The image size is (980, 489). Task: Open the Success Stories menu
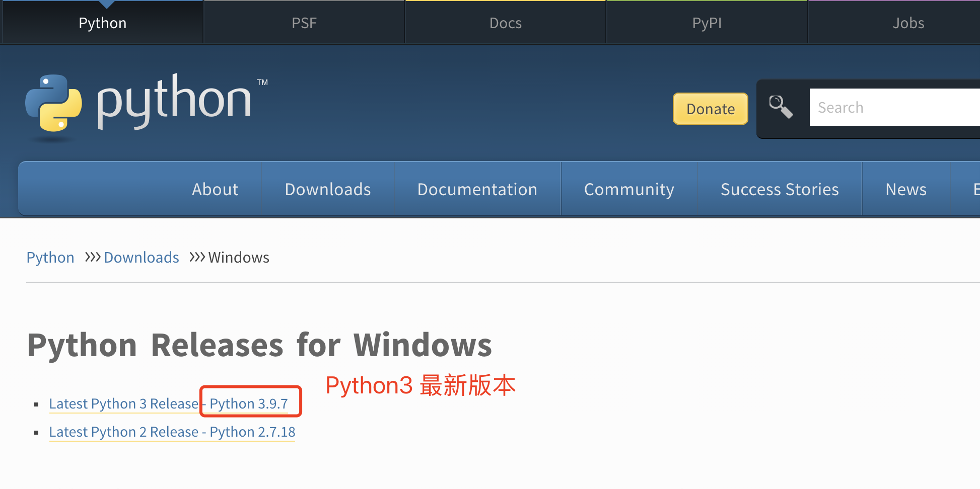[x=780, y=189]
